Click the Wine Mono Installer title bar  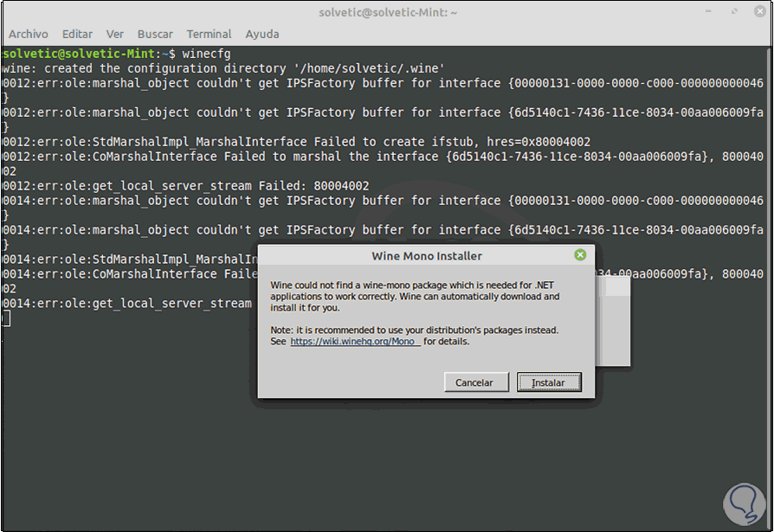point(427,256)
